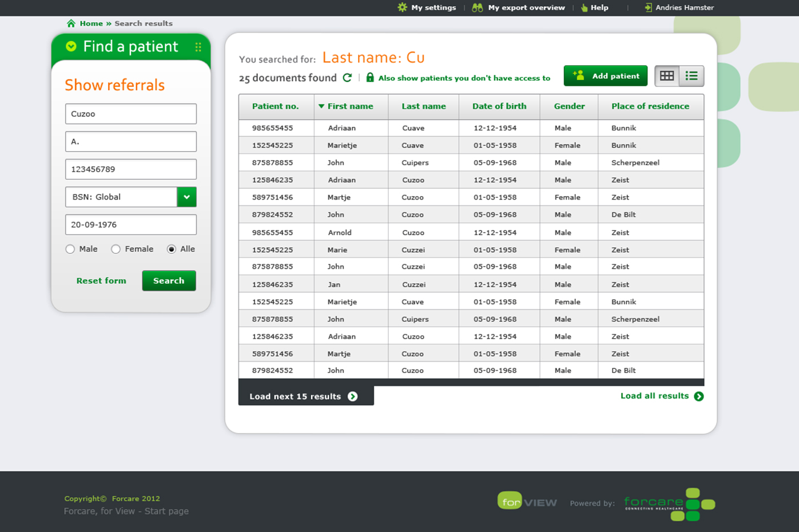Click the binoculars icon for export overview
This screenshot has width=799, height=532.
click(477, 7)
